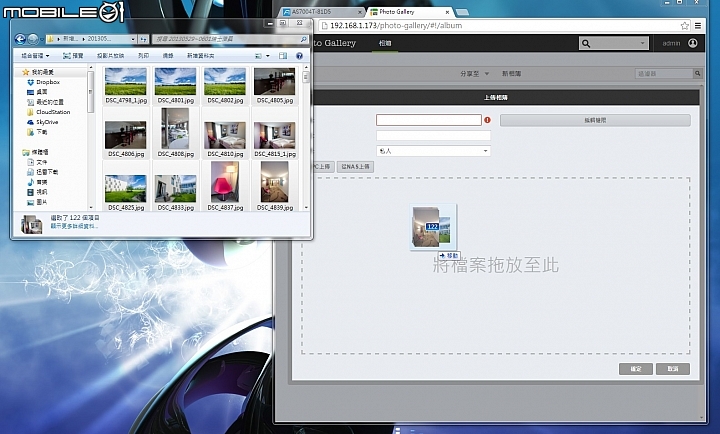Select the Desktop entry in the Favorites sidebar
The image size is (720, 434).
pyautogui.click(x=37, y=92)
